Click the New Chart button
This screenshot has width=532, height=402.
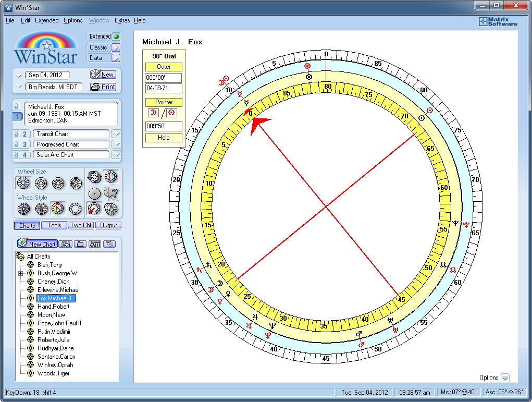pos(36,244)
